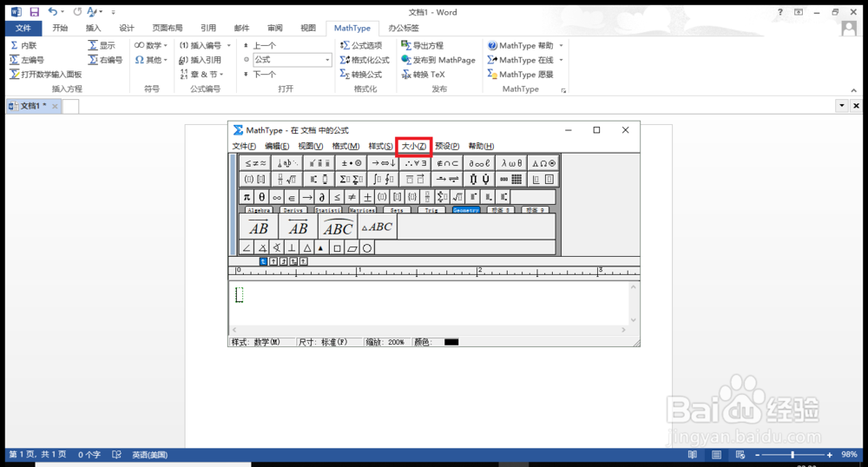
Task: Switch to the 插入 ribbon tab
Action: (x=93, y=28)
